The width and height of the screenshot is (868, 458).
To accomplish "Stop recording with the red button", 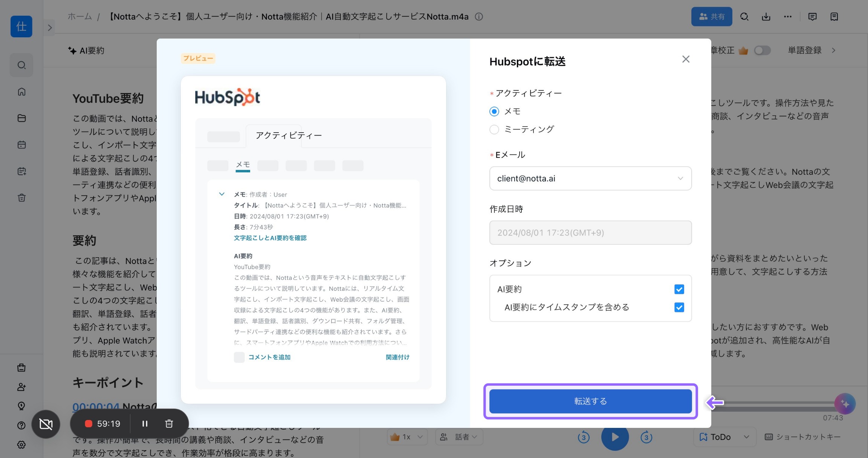I will click(89, 424).
